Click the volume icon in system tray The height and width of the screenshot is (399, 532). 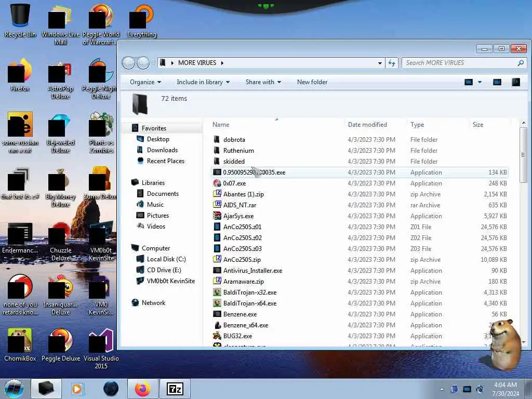(x=480, y=389)
